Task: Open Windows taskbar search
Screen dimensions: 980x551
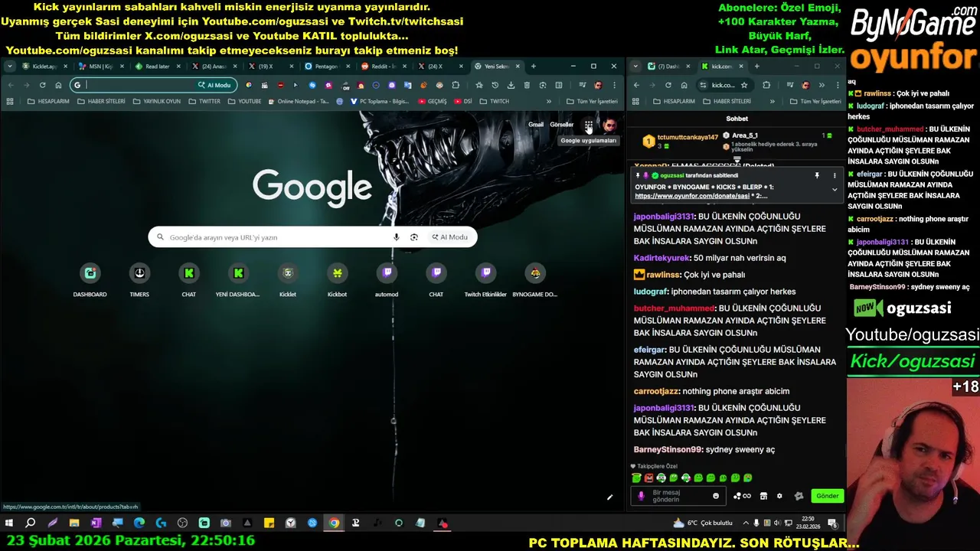Action: [x=31, y=523]
